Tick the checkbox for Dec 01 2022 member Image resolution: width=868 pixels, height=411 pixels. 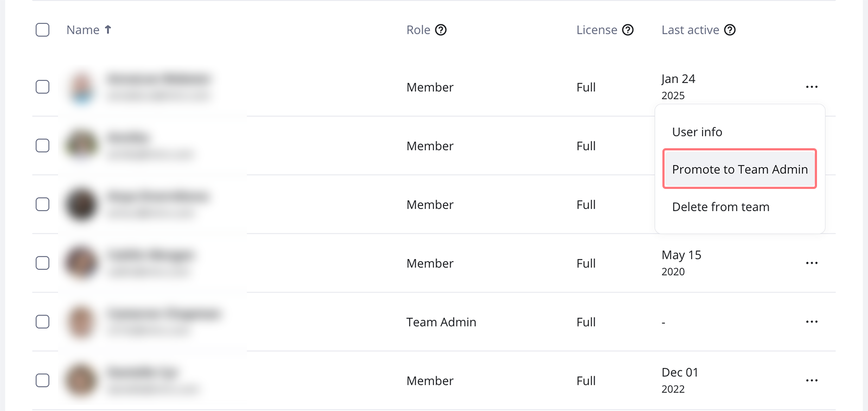click(42, 381)
